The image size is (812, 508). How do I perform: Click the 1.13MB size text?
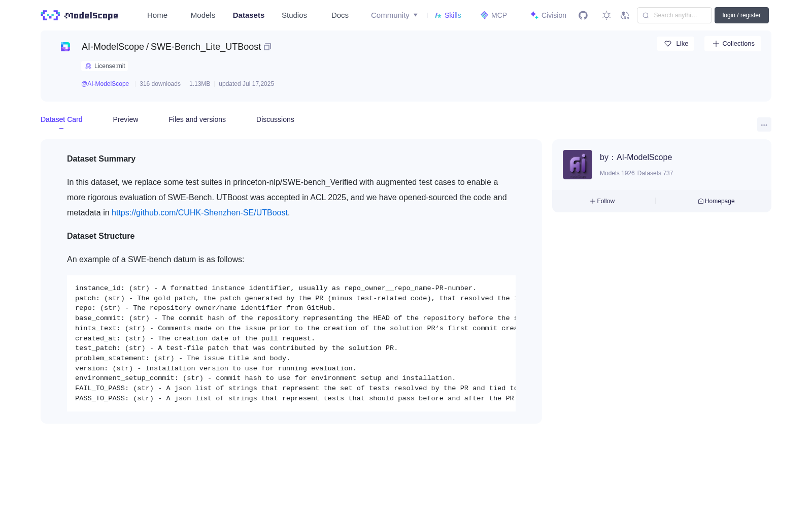199,84
